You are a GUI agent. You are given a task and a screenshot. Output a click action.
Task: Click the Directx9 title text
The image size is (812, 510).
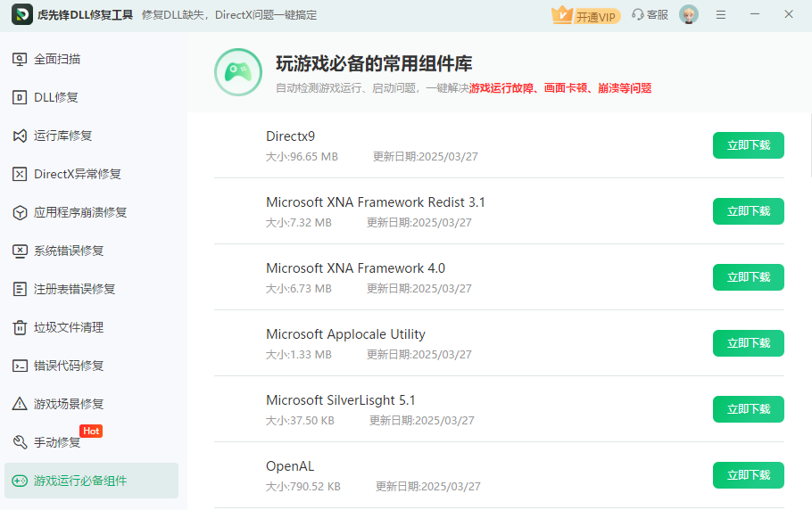(x=290, y=136)
